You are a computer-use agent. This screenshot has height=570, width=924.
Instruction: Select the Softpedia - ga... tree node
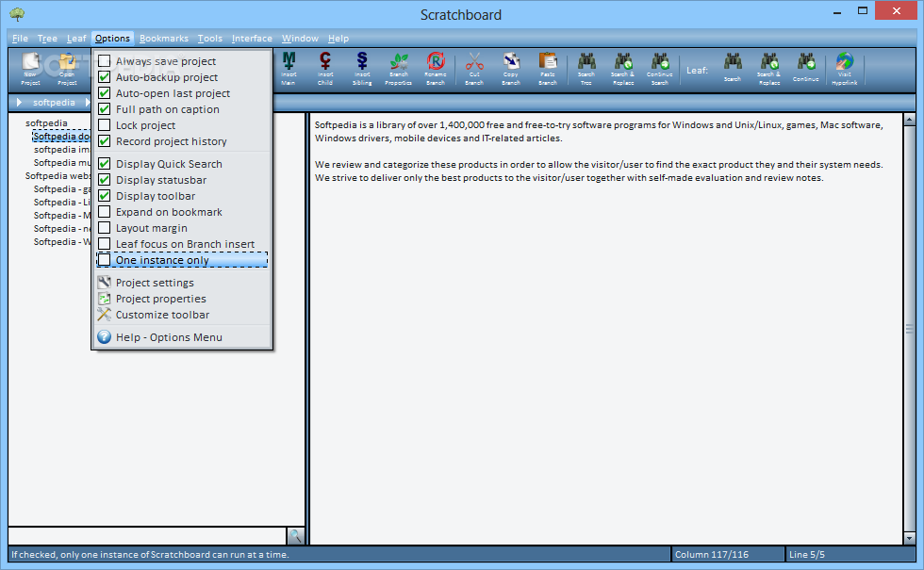tap(62, 189)
